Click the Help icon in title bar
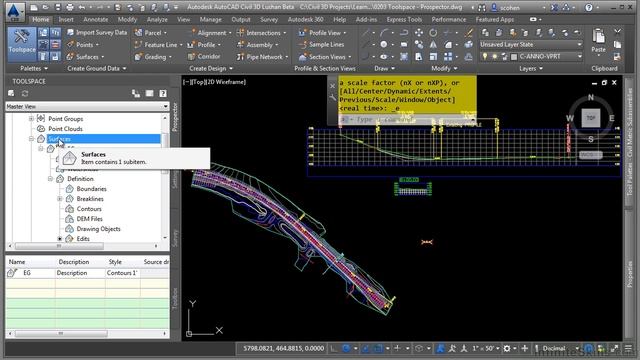This screenshot has width=640, height=360. point(589,7)
